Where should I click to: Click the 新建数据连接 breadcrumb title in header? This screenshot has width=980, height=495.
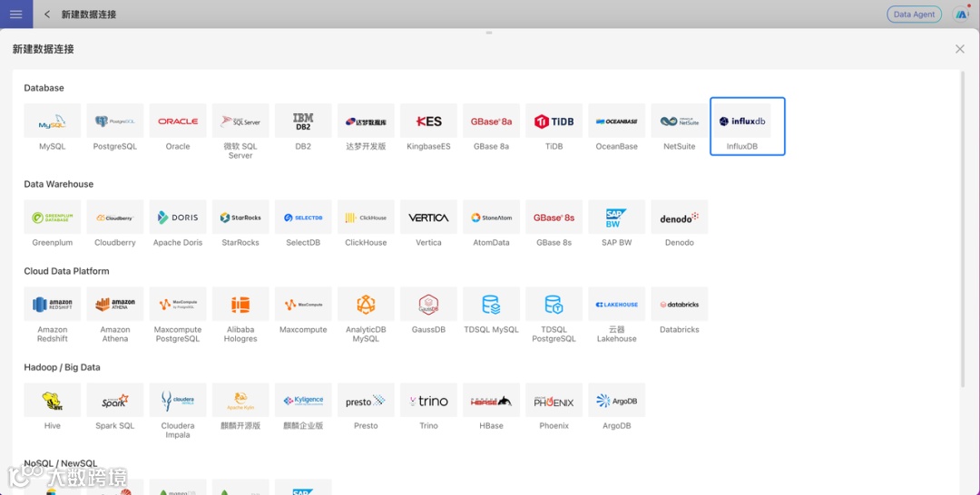89,15
